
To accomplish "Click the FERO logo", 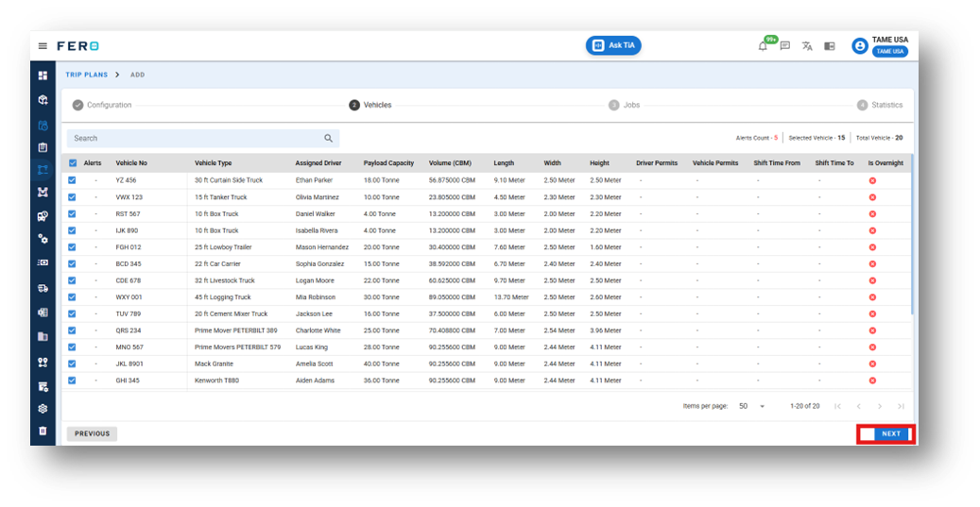I will click(x=78, y=46).
